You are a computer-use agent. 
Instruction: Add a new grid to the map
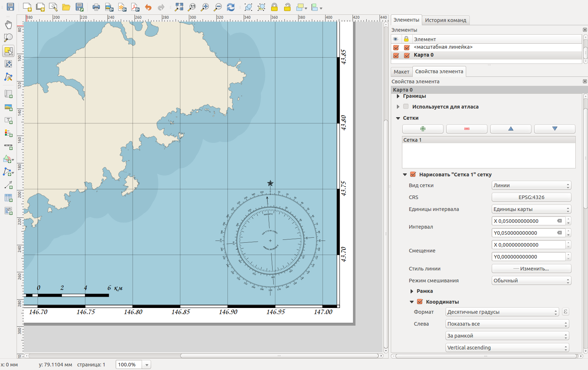(423, 129)
